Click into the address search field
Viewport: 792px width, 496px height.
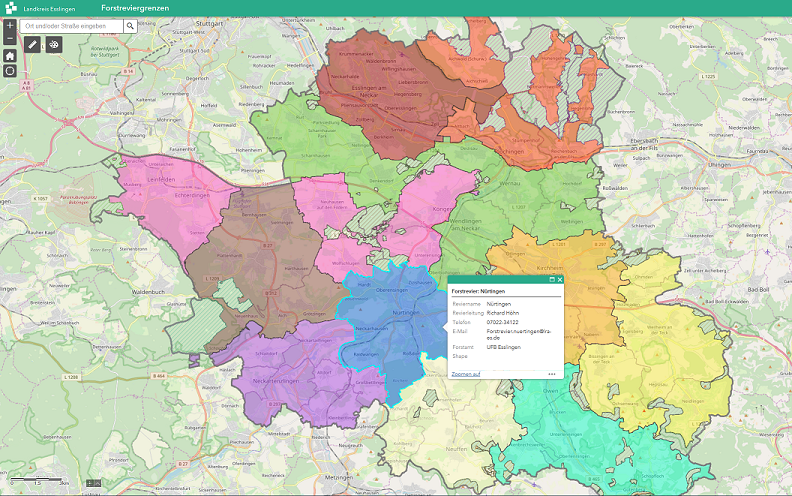coord(72,24)
